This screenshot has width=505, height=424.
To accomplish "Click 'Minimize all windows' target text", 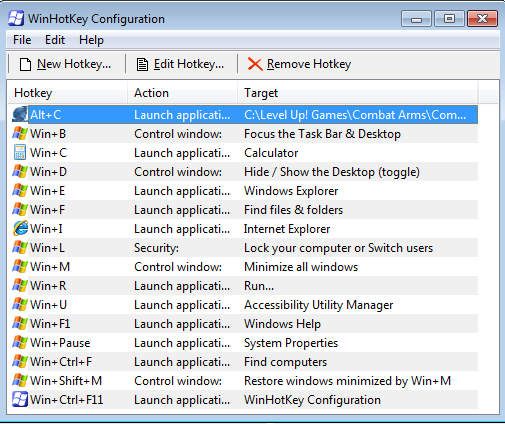I will (x=301, y=267).
